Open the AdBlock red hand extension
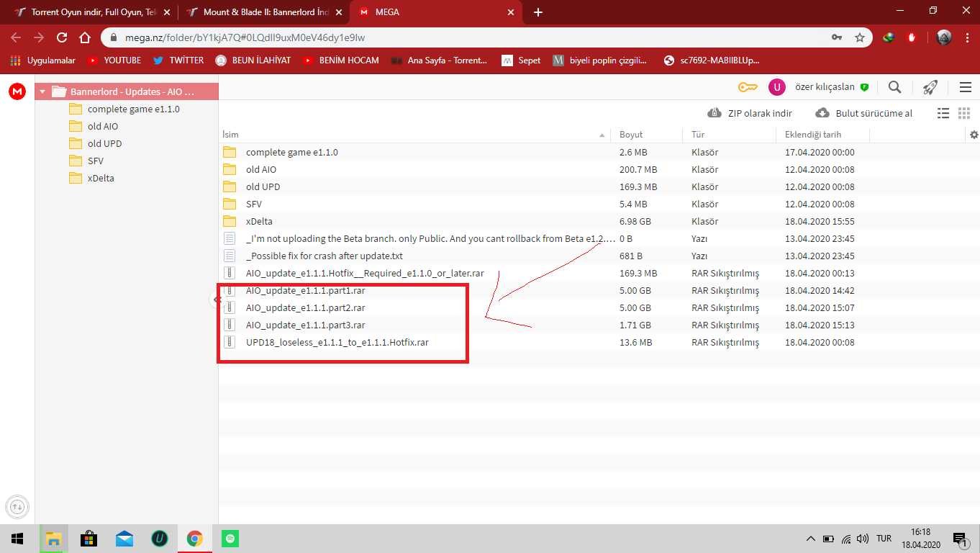 coord(912,37)
